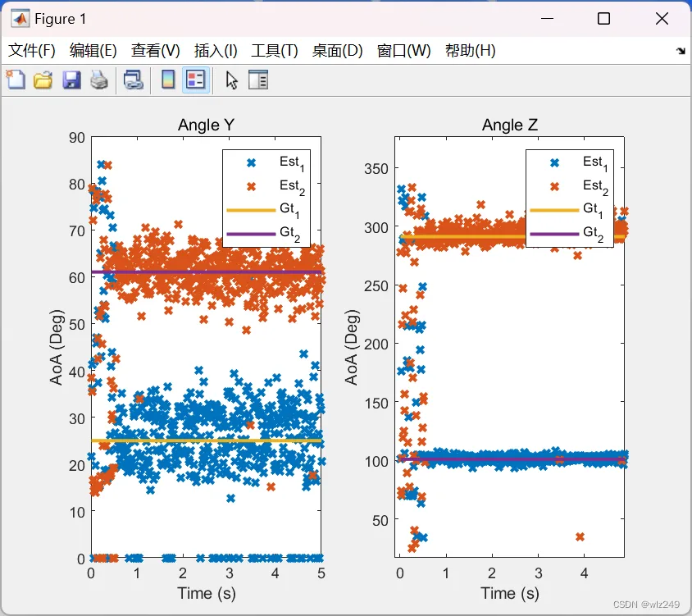Image resolution: width=692 pixels, height=616 pixels.
Task: Expand the 工具(T) menu
Action: 275,51
